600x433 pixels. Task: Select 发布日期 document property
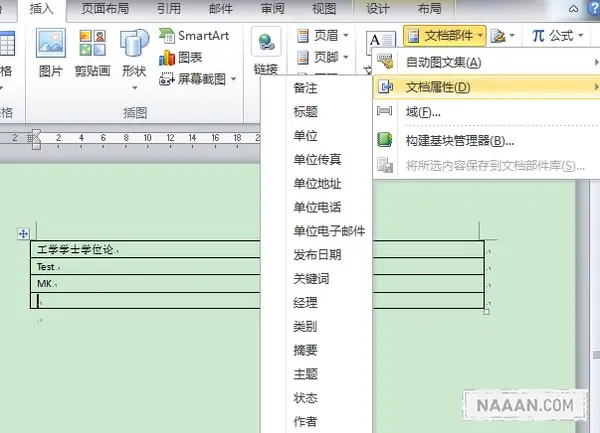[316, 255]
